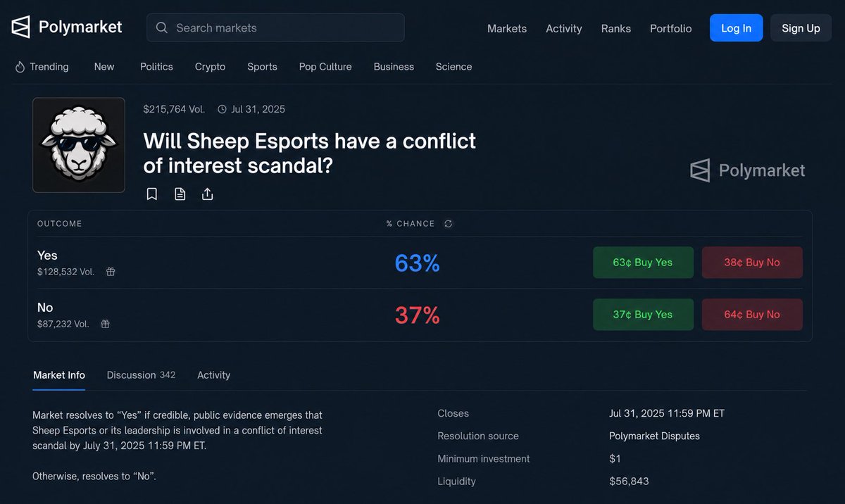Click the sheep with sunglasses thumbnail

point(79,145)
